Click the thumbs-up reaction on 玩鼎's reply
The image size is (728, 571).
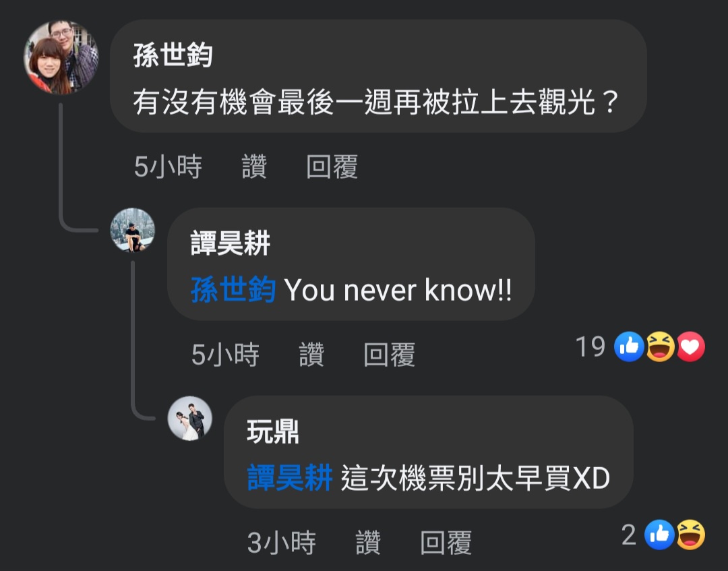[659, 535]
